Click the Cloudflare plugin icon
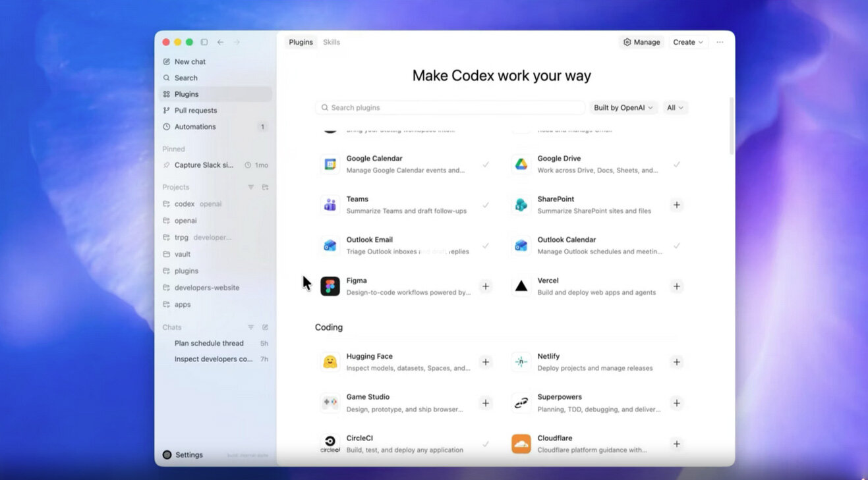The image size is (868, 480). pos(521,443)
